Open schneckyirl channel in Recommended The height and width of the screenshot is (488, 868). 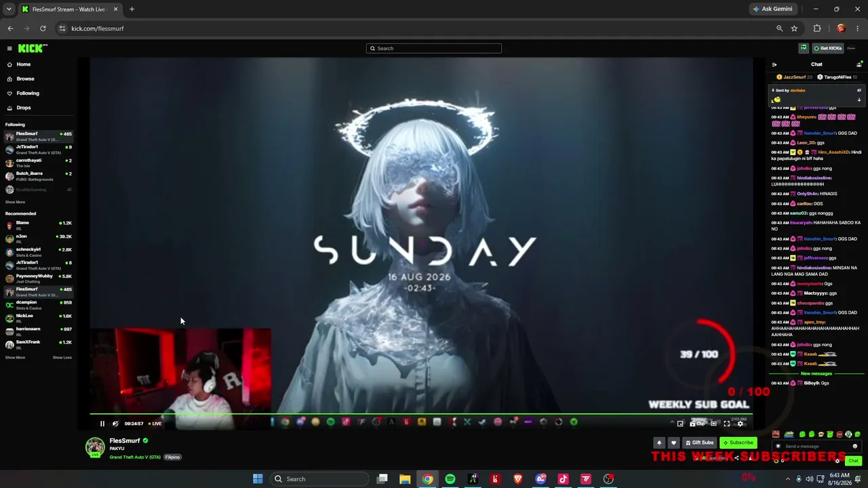[39, 252]
